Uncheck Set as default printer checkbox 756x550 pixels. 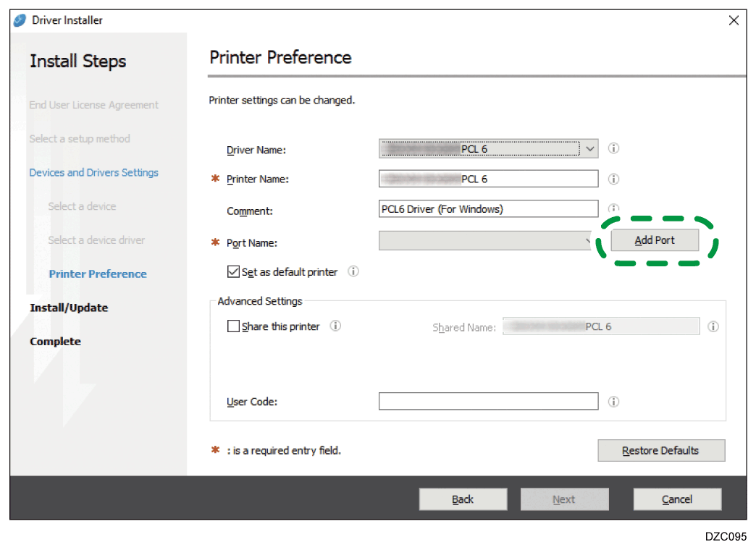click(233, 272)
